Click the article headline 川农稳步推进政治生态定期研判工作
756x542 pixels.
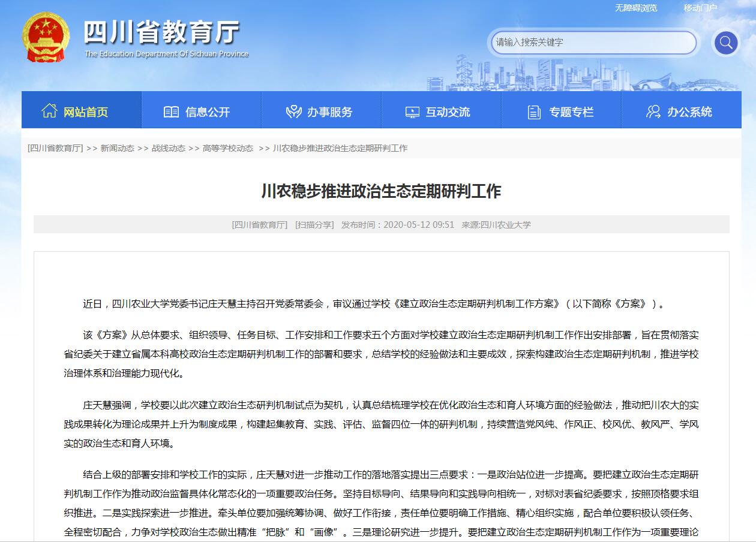(x=381, y=191)
